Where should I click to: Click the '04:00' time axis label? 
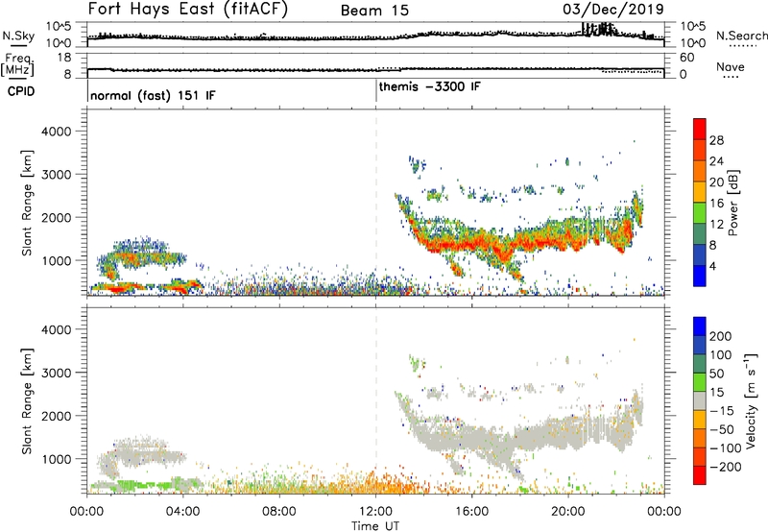click(x=183, y=512)
